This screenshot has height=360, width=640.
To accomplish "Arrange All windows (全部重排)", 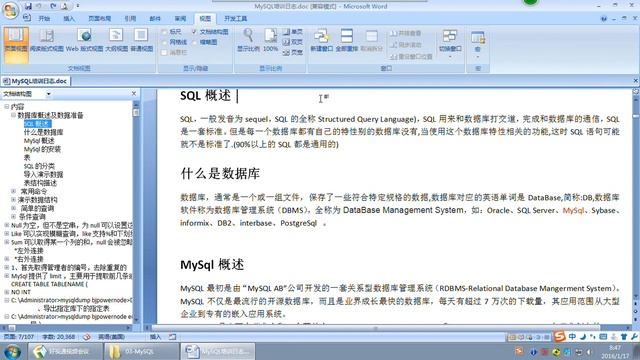I will point(347,40).
